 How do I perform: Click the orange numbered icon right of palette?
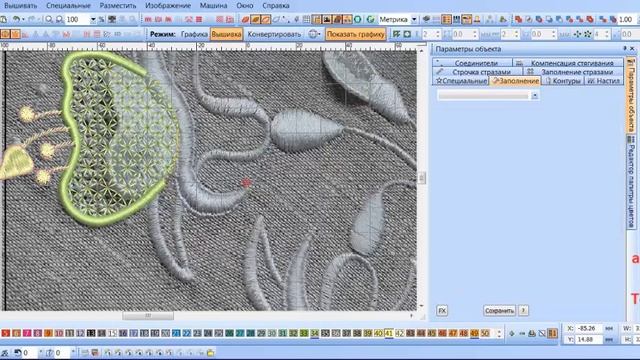click(552, 333)
